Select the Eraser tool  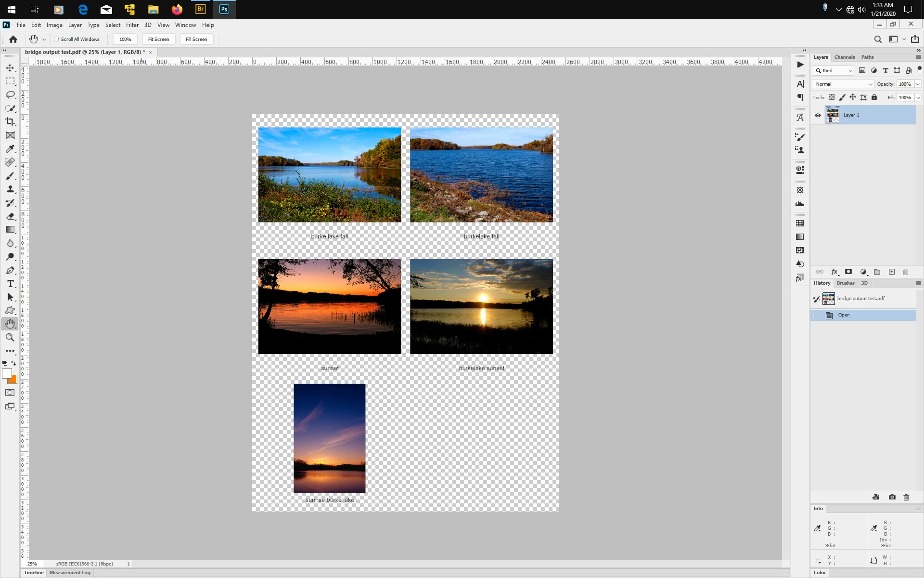point(10,216)
